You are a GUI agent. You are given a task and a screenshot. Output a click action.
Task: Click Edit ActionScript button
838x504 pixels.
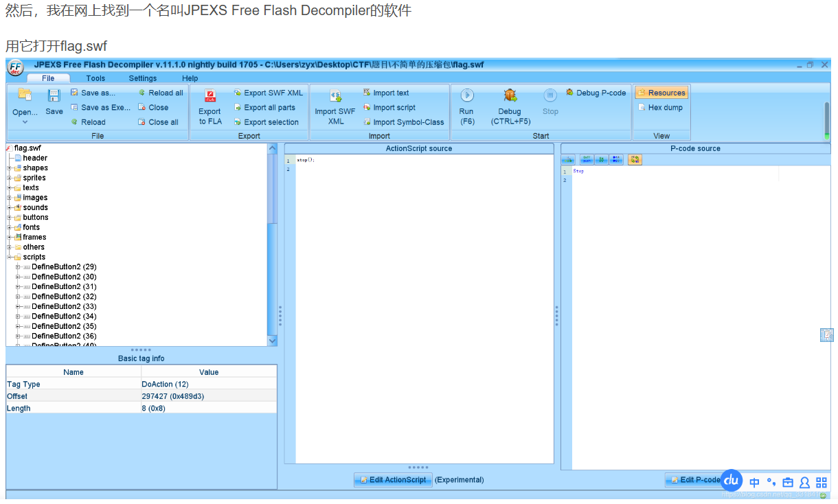coord(393,480)
